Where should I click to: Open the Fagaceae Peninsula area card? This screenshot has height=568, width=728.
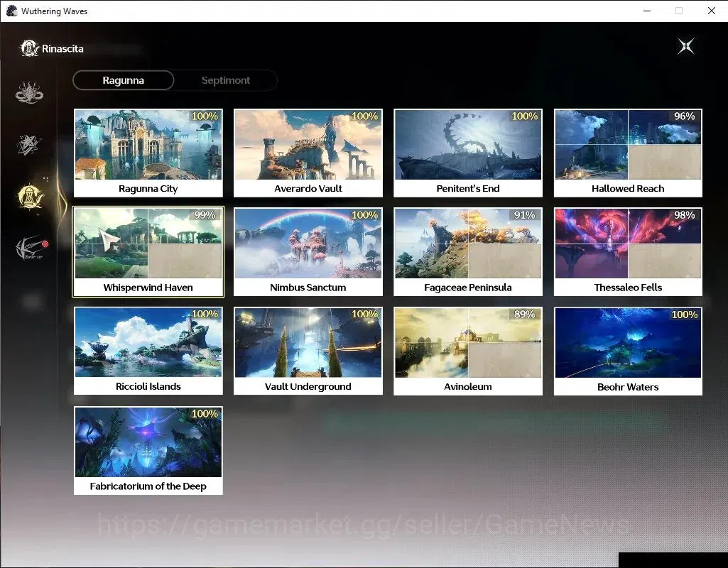pos(468,252)
